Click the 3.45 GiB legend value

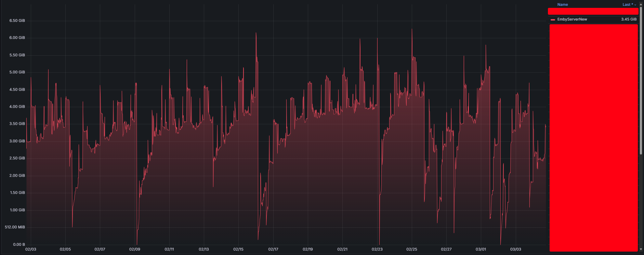click(629, 19)
